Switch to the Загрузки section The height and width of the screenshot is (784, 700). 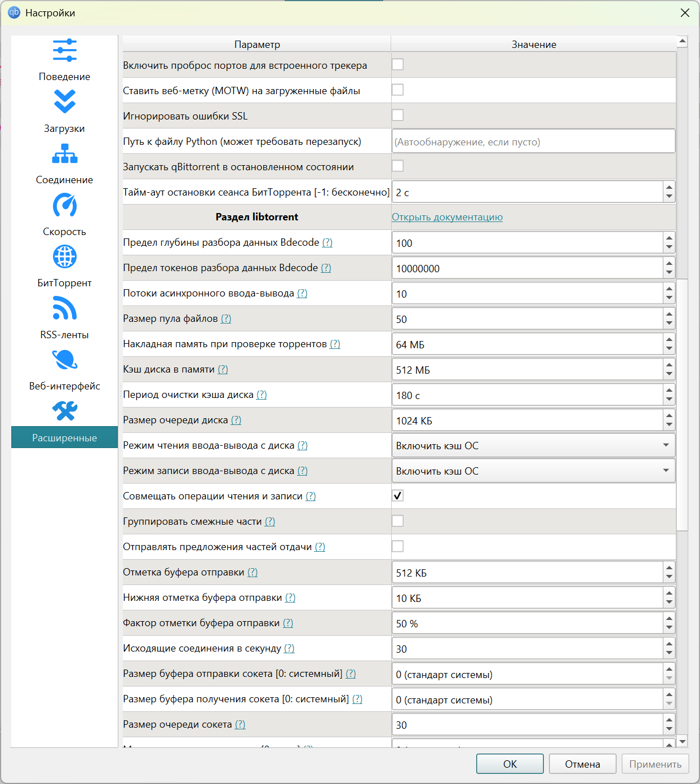click(65, 129)
